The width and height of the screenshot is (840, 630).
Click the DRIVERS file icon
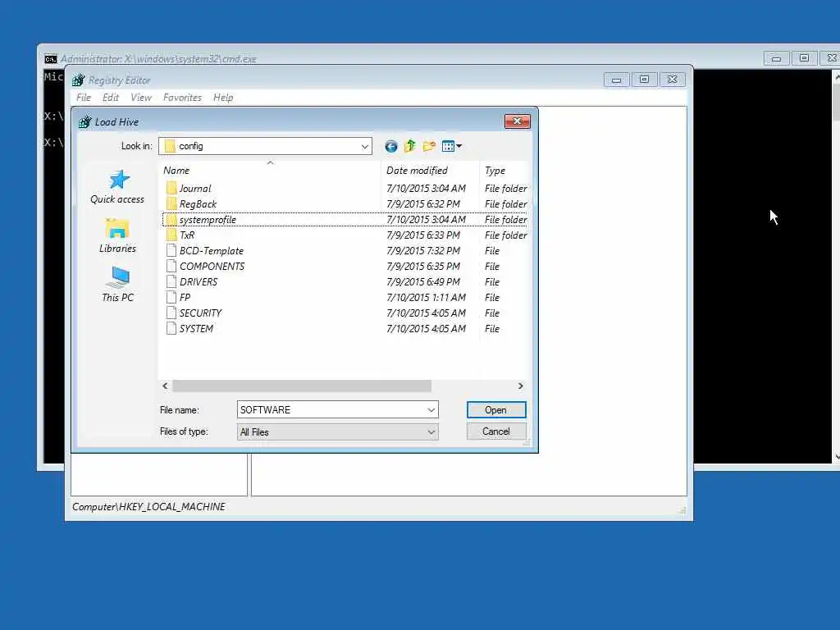pos(171,281)
